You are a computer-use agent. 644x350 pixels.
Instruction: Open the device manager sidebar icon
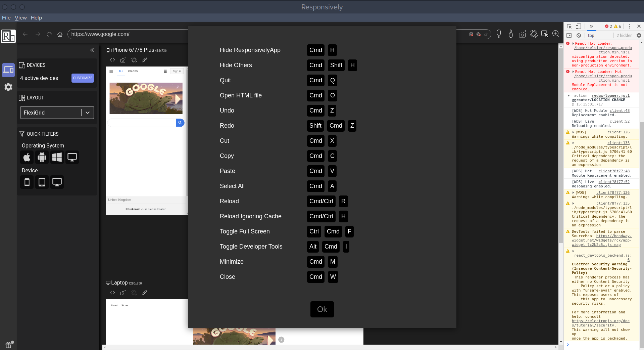tap(8, 70)
